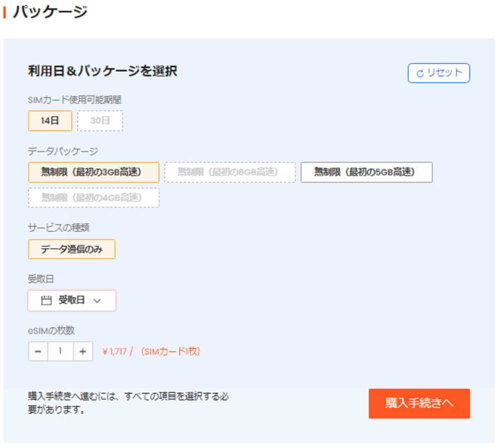Screen dimensions: 500x448
Task: Click the calendar icon in the 受取日 selector
Action: click(45, 300)
